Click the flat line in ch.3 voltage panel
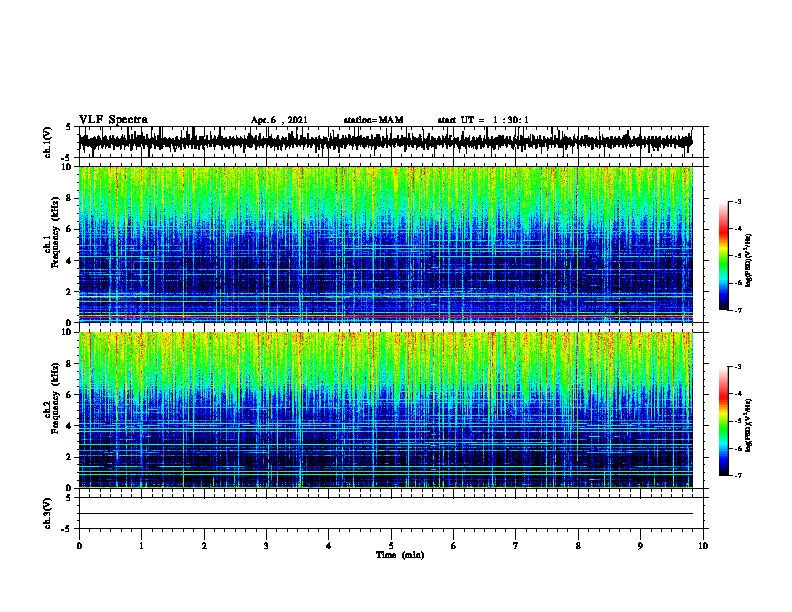Image resolution: width=792 pixels, height=612 pixels. tap(385, 514)
